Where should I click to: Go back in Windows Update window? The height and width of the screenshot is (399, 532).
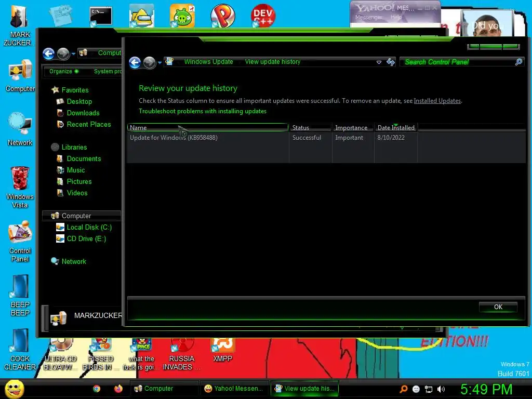pyautogui.click(x=135, y=62)
